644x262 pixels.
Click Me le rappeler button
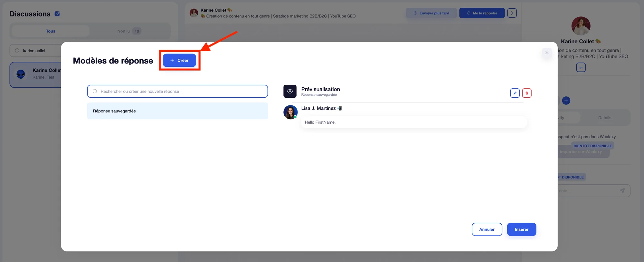click(482, 13)
